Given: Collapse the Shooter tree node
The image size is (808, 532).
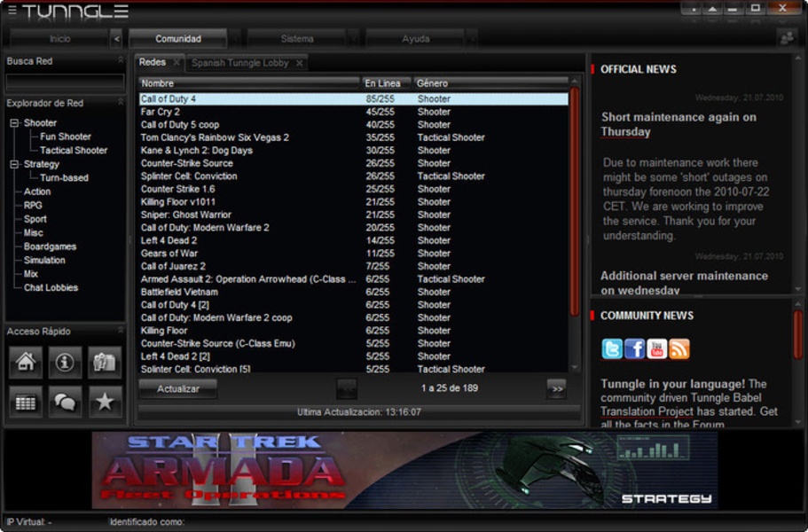Looking at the screenshot, I should point(14,123).
